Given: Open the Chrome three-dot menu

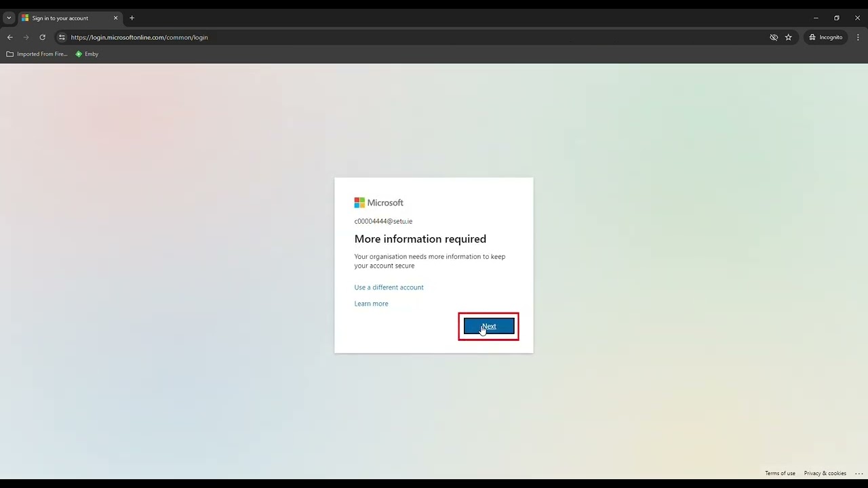Looking at the screenshot, I should pyautogui.click(x=858, y=37).
